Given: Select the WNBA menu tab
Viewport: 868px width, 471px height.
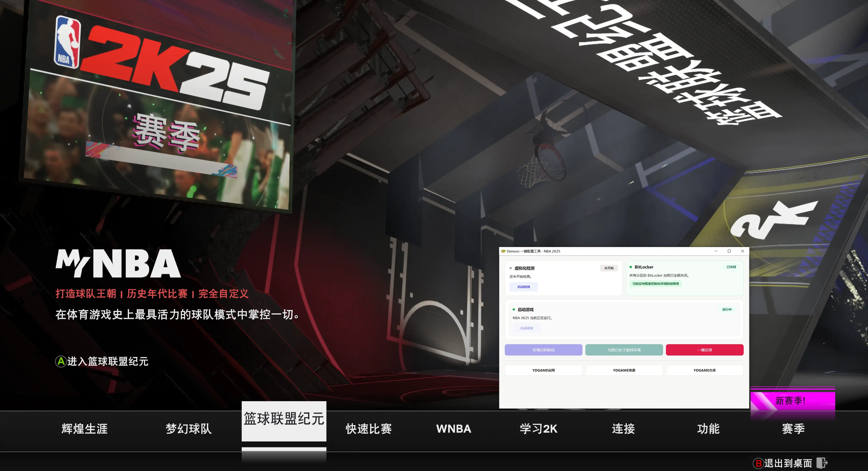Looking at the screenshot, I should pos(453,429).
